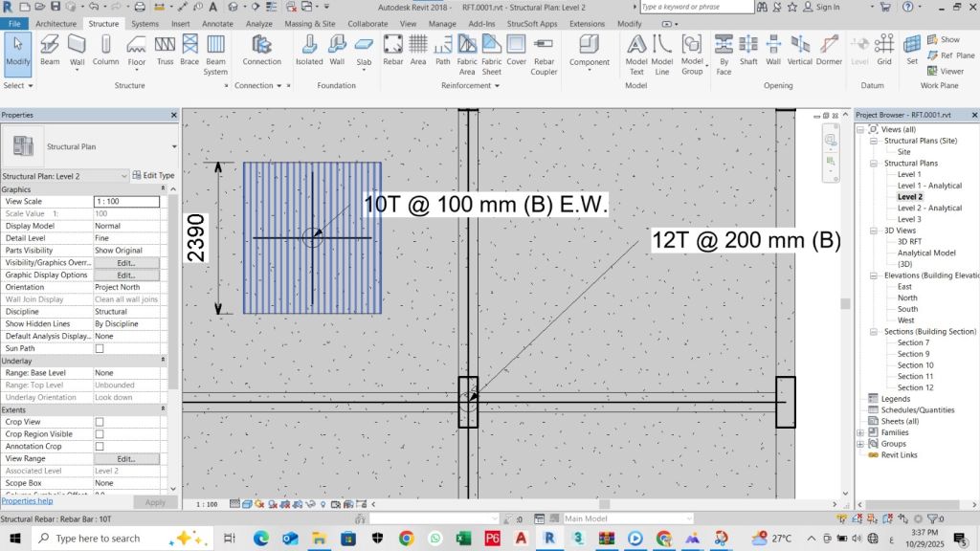Click Edit for Visibility/Graphics Overrides
Screen dimensions: 980x551
[x=125, y=263]
